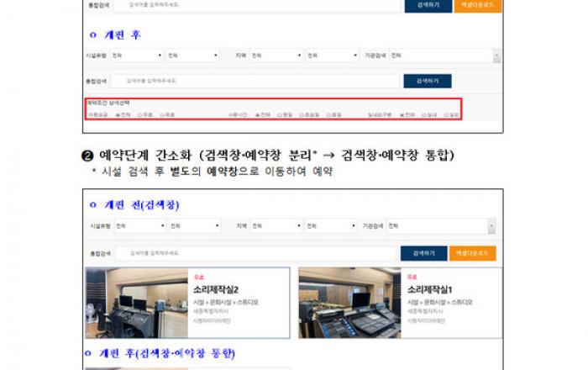Open first 지역 dropdown in 개편 후 section

276,55
